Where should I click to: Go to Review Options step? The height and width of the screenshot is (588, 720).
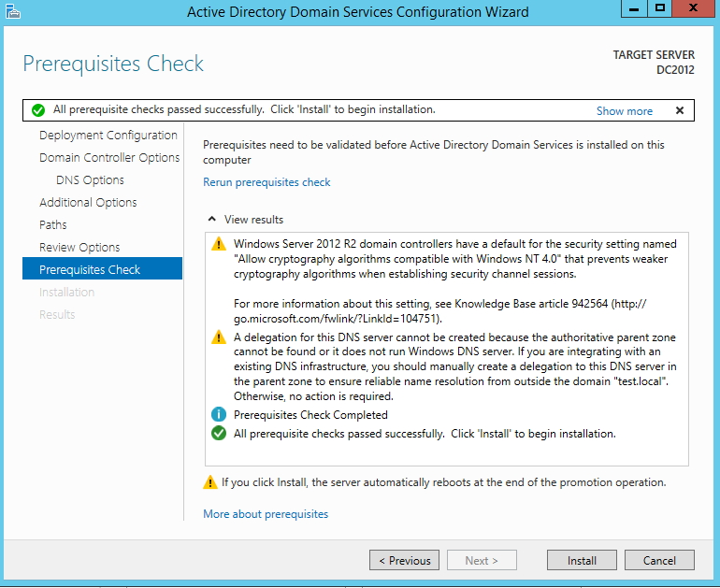79,248
